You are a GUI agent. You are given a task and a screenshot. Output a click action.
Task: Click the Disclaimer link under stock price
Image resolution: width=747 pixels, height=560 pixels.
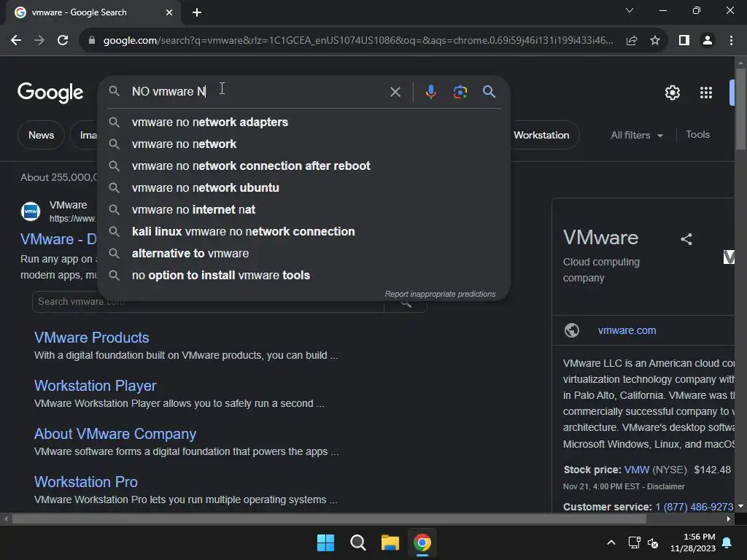[x=665, y=486]
